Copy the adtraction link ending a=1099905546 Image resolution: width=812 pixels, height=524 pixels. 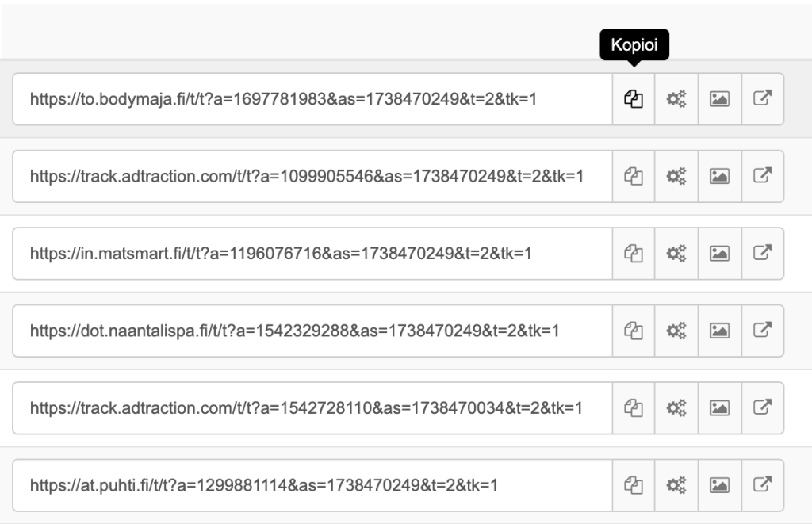pyautogui.click(x=633, y=176)
